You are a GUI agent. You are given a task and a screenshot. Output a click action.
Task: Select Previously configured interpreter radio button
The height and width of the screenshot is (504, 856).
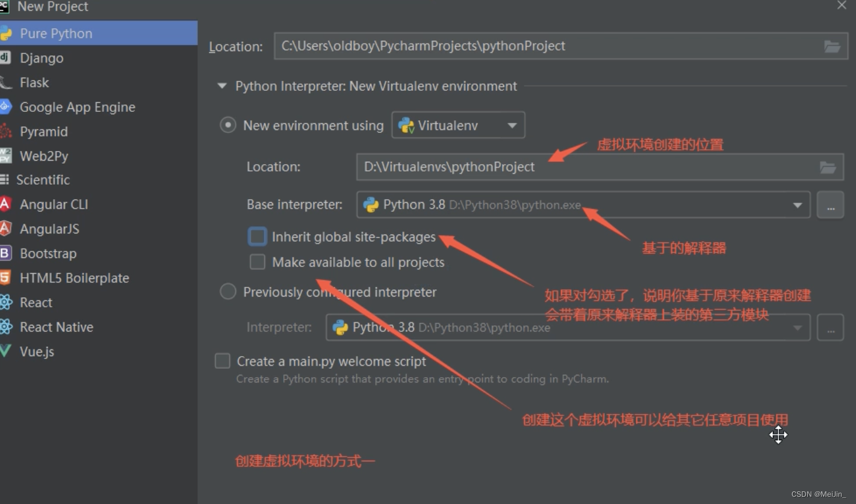click(x=228, y=292)
